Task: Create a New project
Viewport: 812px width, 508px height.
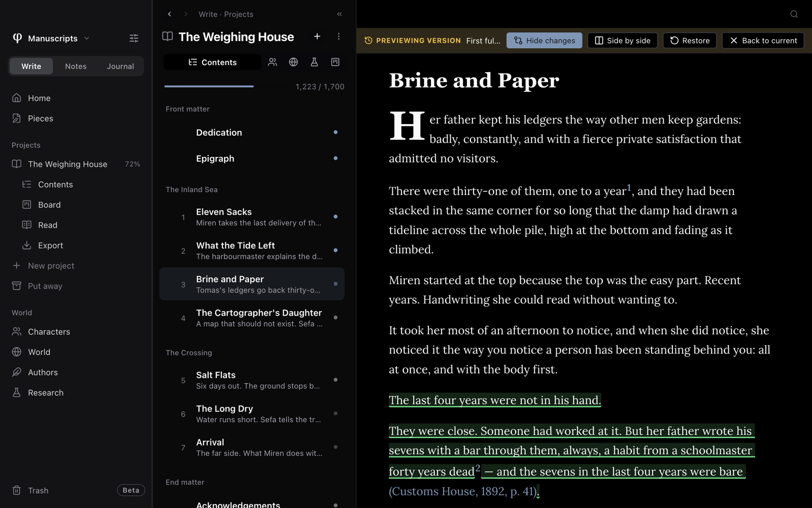Action: [x=76, y=266]
